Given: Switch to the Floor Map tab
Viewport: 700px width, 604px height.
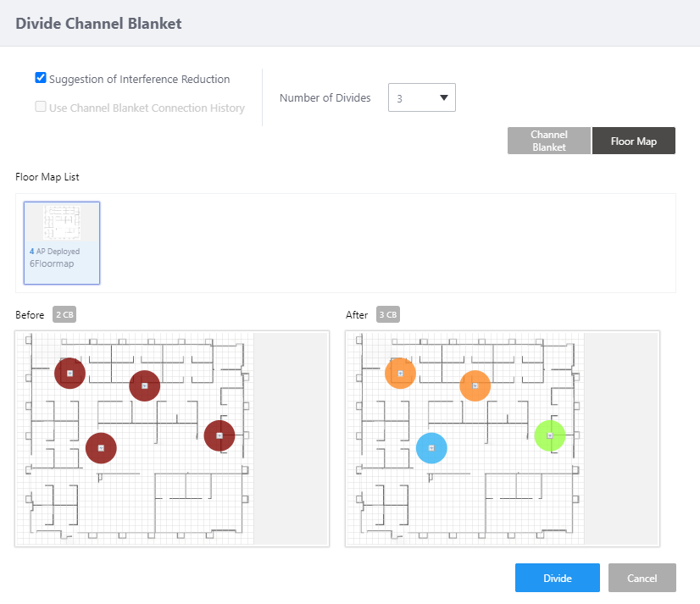Looking at the screenshot, I should pyautogui.click(x=634, y=141).
